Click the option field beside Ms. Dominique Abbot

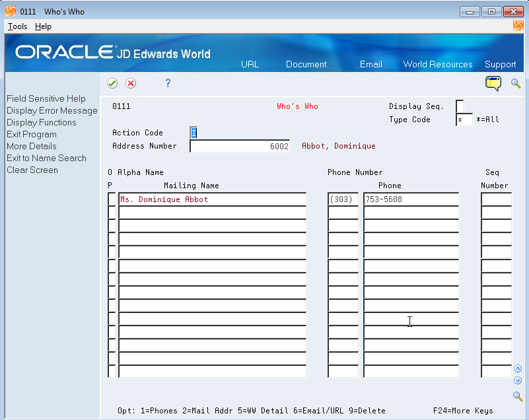click(x=112, y=199)
